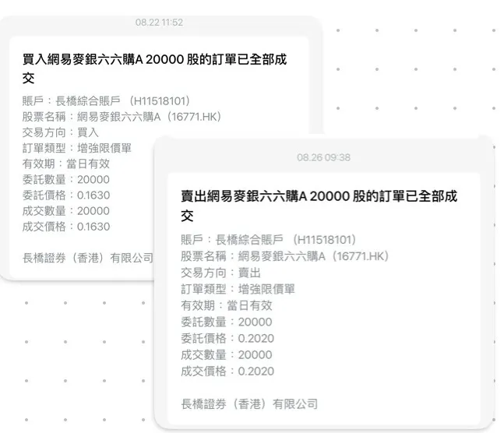
Task: Click 委託數量：20000 in the buy card
Action: [x=66, y=179]
